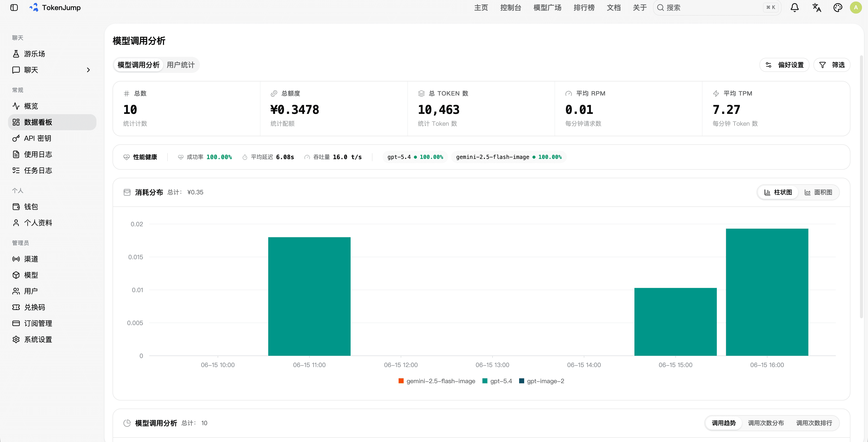The width and height of the screenshot is (868, 442).
Task: Open 文档 in top navigation
Action: click(x=614, y=8)
